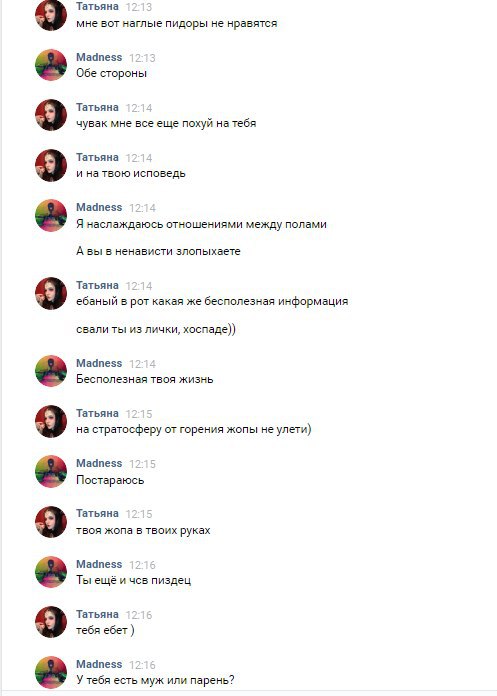Viewport: 497px width, 696px height.
Task: Click Madness's avatar next to 'Постараюсь'
Action: (51, 471)
